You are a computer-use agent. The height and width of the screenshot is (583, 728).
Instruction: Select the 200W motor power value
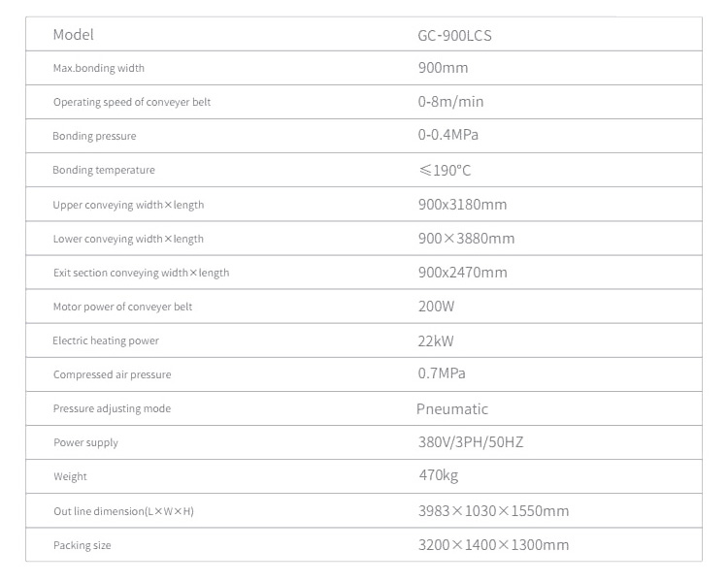436,307
